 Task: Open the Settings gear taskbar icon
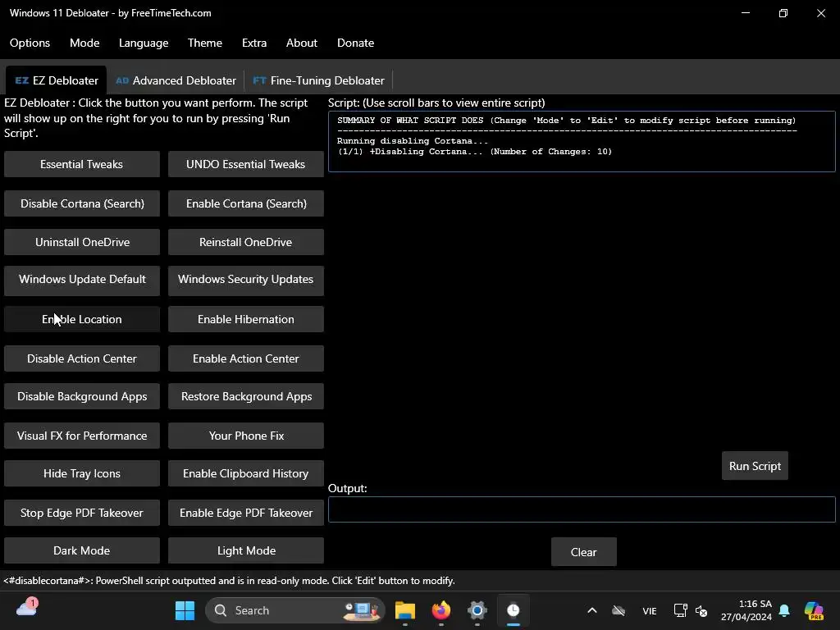coord(477,610)
